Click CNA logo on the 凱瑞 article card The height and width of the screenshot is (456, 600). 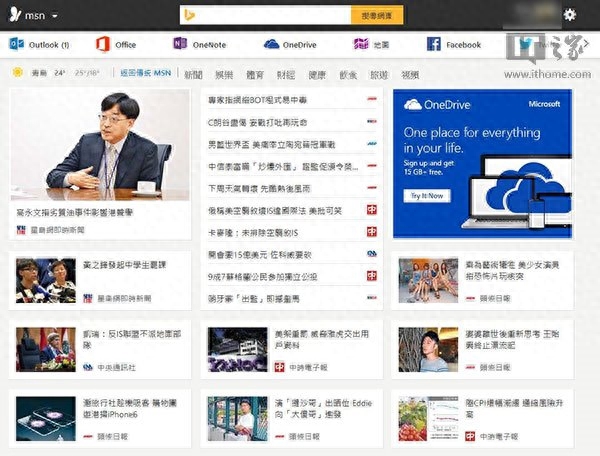(88, 367)
